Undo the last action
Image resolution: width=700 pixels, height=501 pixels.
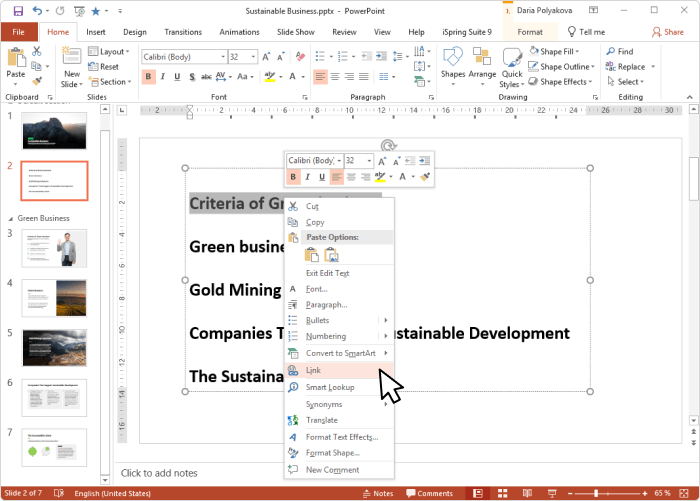click(38, 11)
